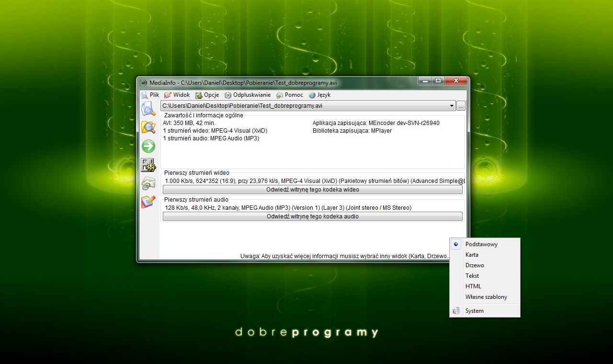Click the "128 Kb/s, 48,0 KHz" audio details line
The image size is (613, 364).
point(288,208)
